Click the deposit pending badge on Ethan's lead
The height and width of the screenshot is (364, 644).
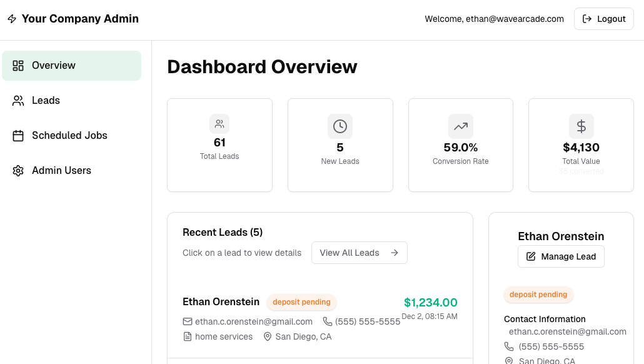point(301,302)
